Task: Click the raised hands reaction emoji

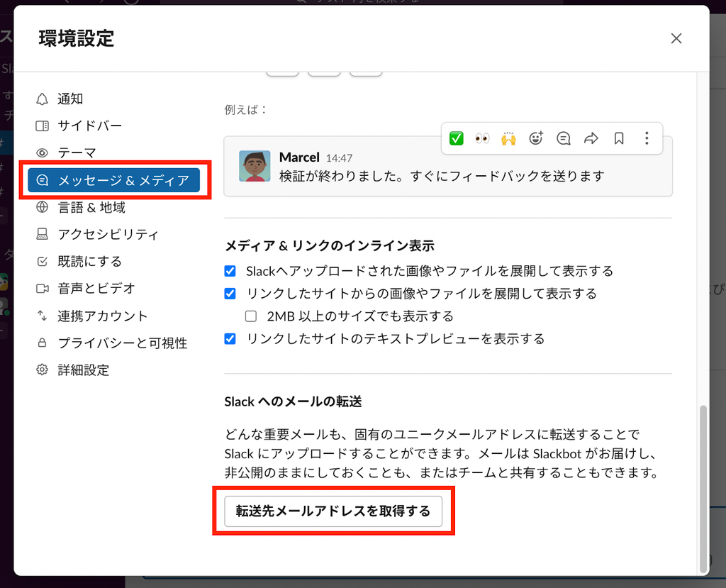Action: (x=508, y=138)
